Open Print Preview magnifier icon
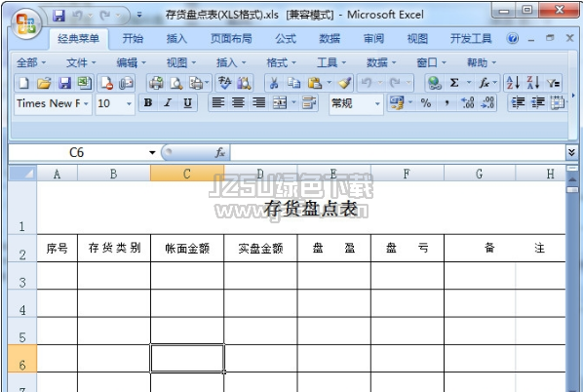This screenshot has height=392, width=583. click(175, 83)
